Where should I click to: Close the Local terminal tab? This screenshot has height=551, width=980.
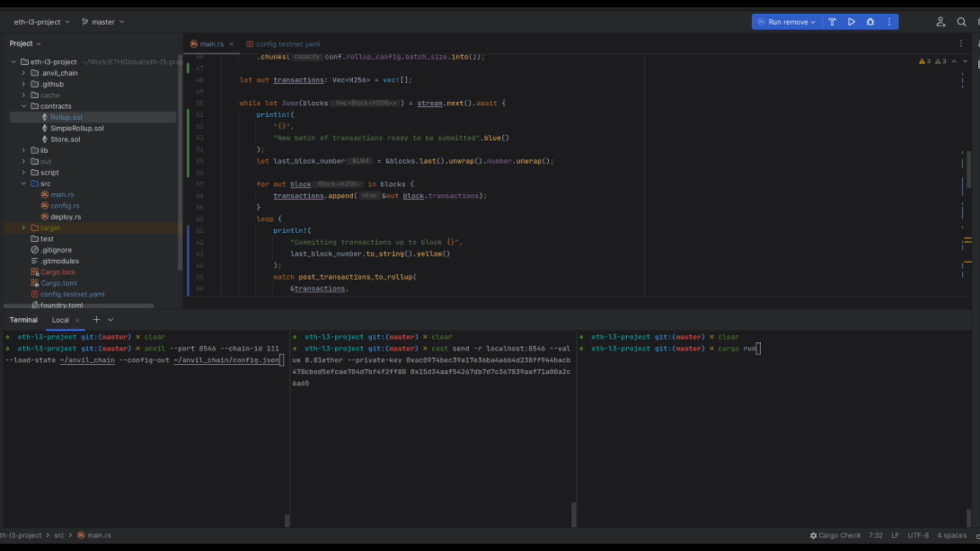pyautogui.click(x=78, y=320)
